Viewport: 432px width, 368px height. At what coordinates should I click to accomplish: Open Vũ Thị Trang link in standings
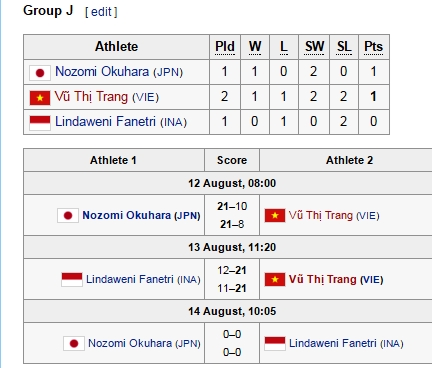coord(91,97)
